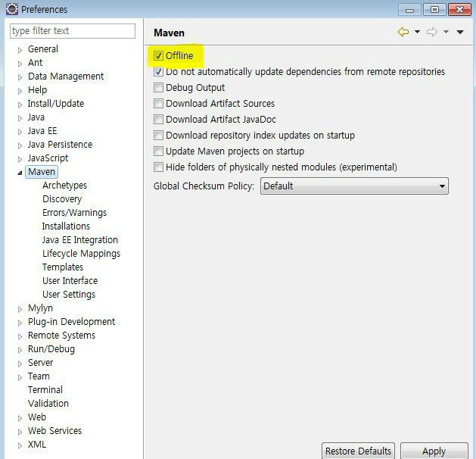
Task: Click the Apply button
Action: (x=434, y=451)
